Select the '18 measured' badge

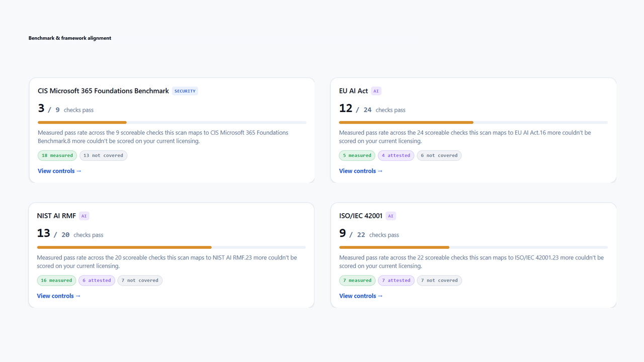pos(57,155)
